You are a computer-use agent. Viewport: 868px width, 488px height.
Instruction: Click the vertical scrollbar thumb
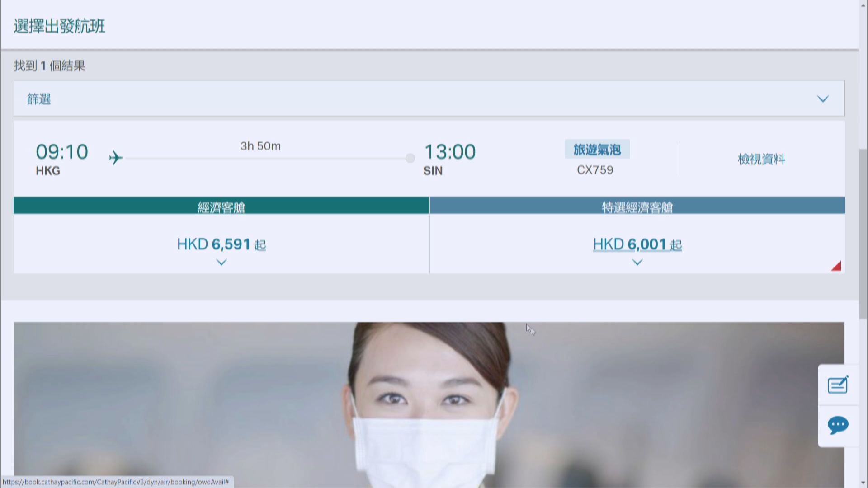pos(863,233)
